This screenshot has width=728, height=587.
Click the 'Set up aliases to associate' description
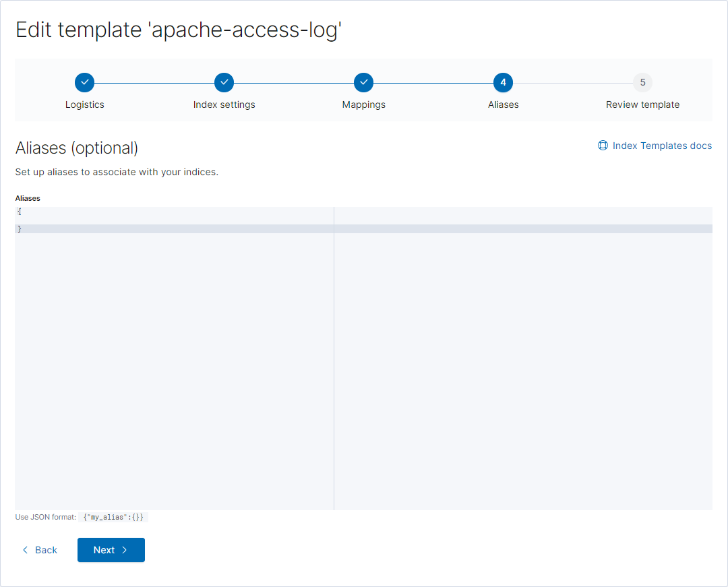coord(117,172)
